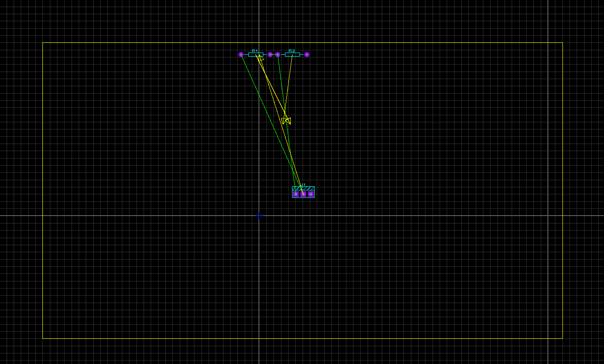Select the left pad of resistor R1
The image size is (604, 364).
[241, 54]
